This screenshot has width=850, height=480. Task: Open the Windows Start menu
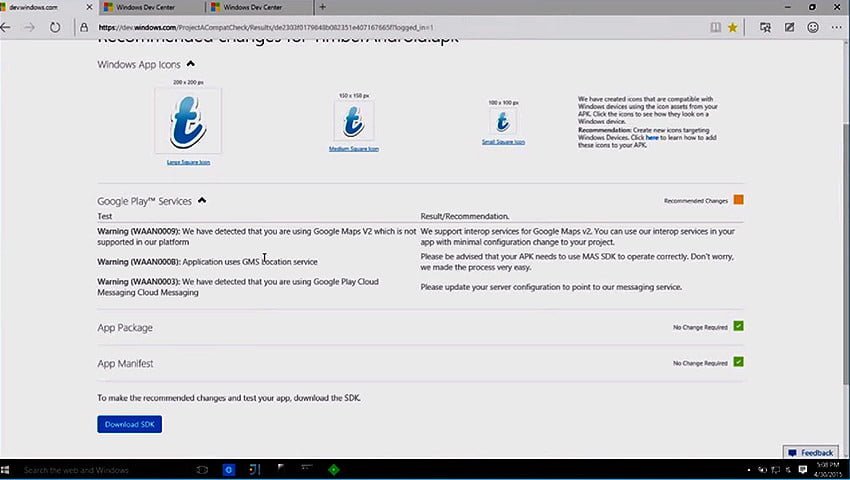click(x=5, y=470)
